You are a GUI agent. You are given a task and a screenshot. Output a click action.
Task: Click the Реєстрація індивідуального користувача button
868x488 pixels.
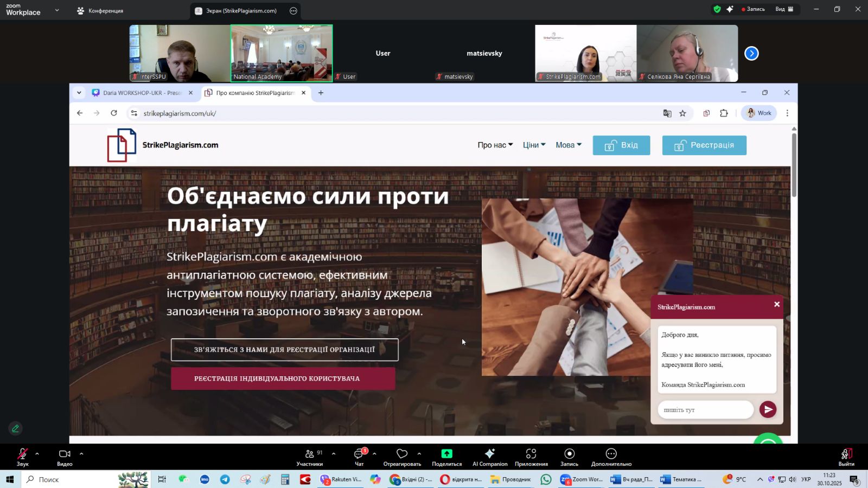click(x=283, y=378)
